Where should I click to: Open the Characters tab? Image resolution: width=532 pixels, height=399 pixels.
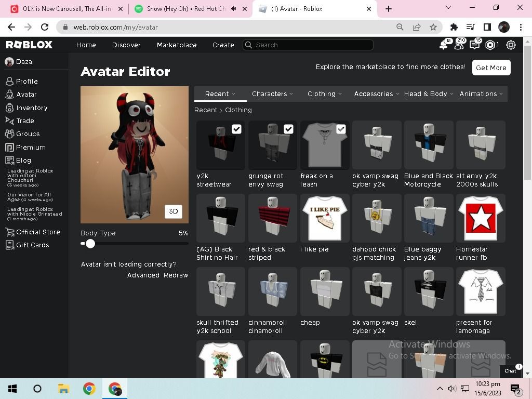[272, 94]
